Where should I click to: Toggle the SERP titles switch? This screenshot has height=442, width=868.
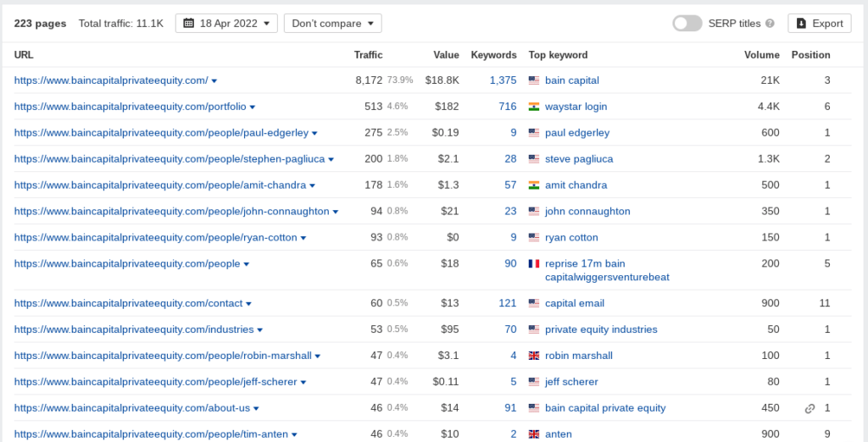pyautogui.click(x=687, y=23)
